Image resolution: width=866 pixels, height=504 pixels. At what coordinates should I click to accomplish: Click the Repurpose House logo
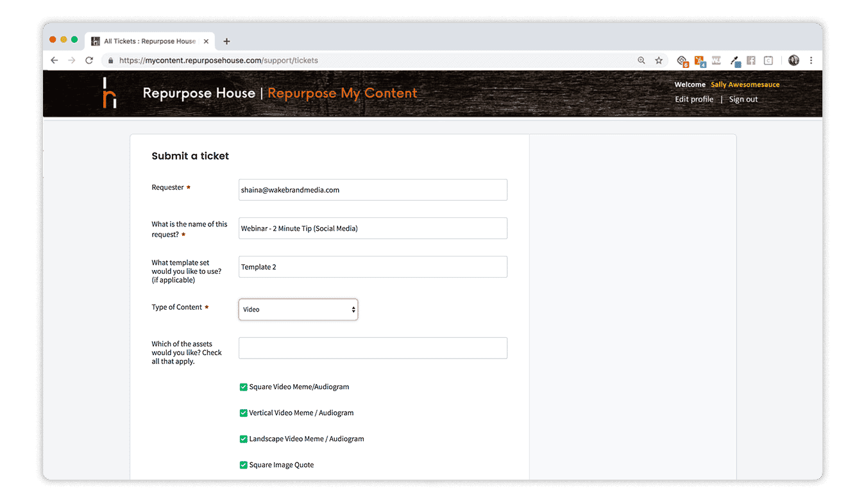[110, 93]
